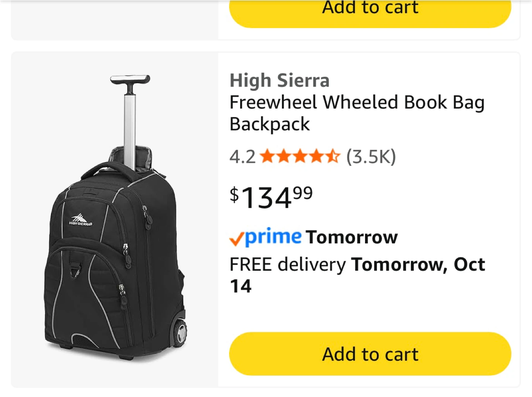Click the backpack's telescoping handle in the image
The width and height of the screenshot is (532, 397).
(x=130, y=118)
